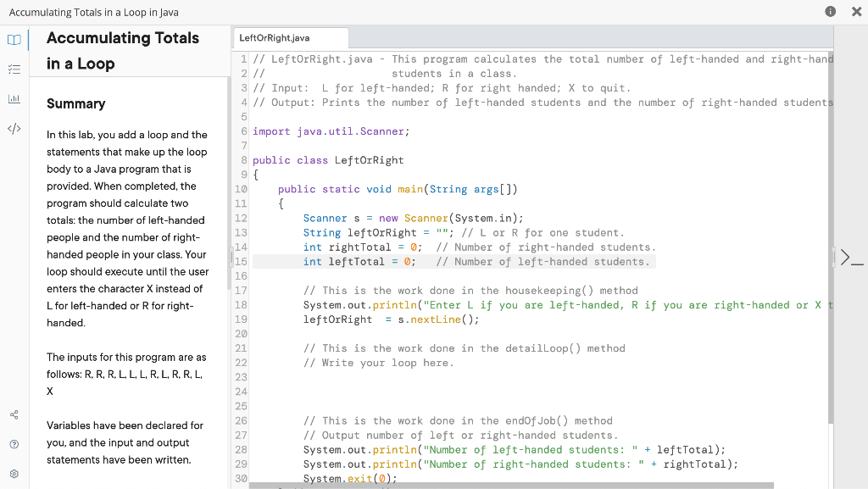The height and width of the screenshot is (489, 868).
Task: Click the endOfJob() method comment
Action: [458, 421]
